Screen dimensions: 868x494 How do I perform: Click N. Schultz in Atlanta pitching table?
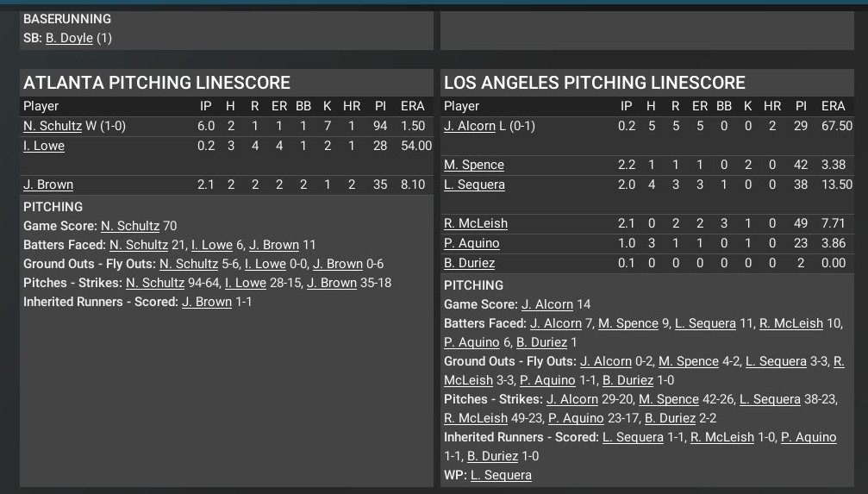tap(53, 126)
